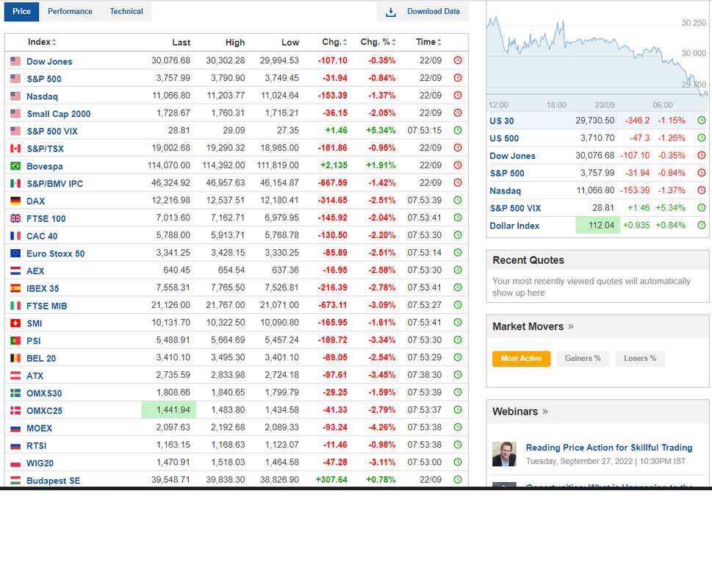Sort table by Chg. % column
This screenshot has width=712, height=588.
[x=378, y=42]
